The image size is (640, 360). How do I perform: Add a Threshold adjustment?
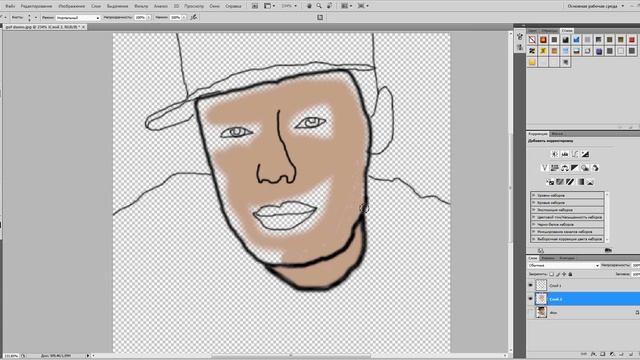pyautogui.click(x=570, y=182)
